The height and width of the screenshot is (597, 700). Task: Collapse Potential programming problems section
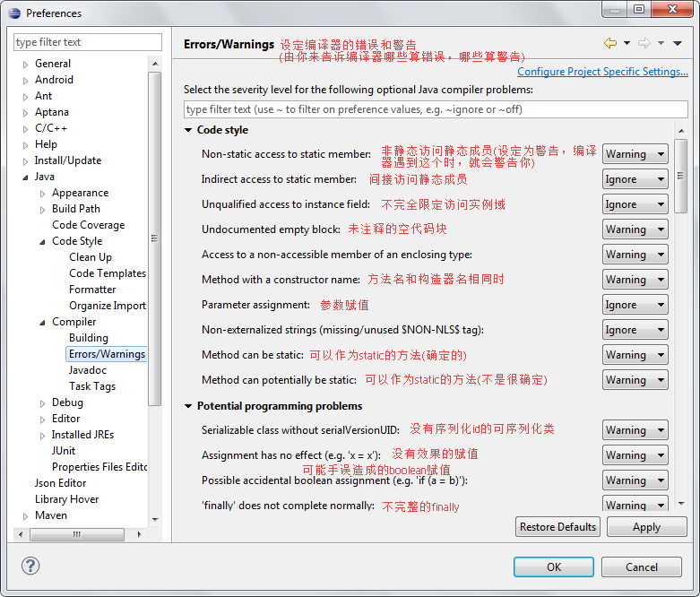tap(188, 406)
